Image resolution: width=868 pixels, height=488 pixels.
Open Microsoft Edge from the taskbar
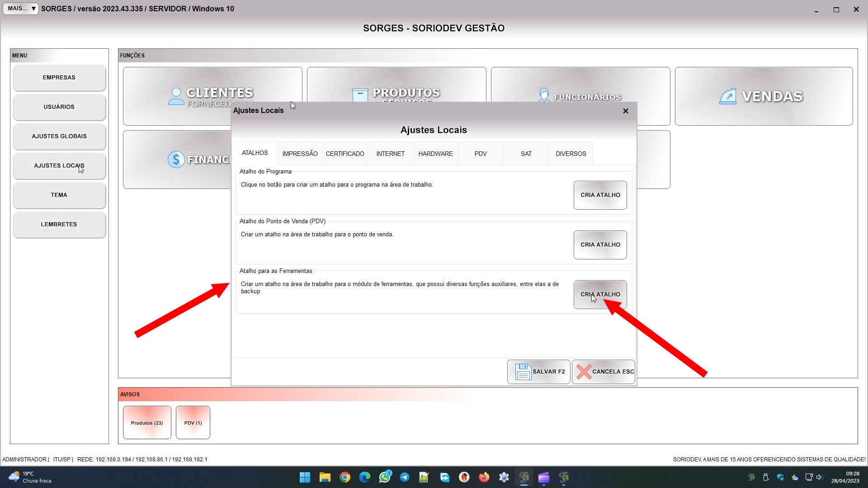coord(365,478)
